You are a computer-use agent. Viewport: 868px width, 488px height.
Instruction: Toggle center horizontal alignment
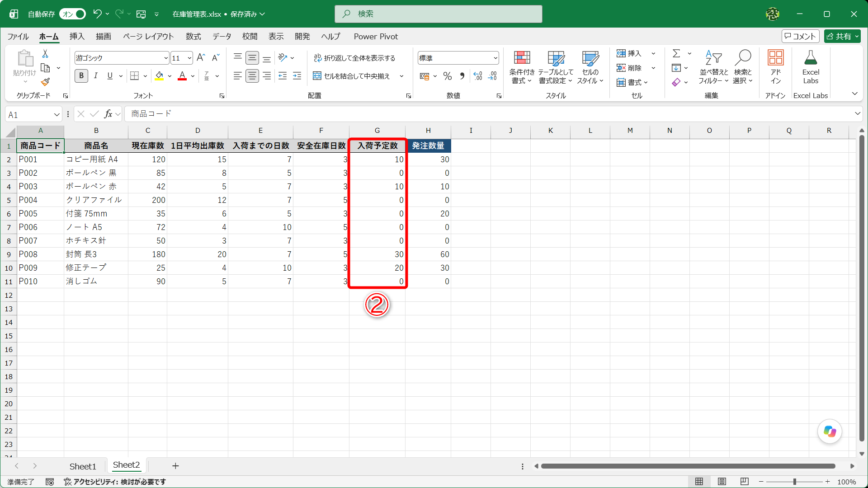coord(252,76)
